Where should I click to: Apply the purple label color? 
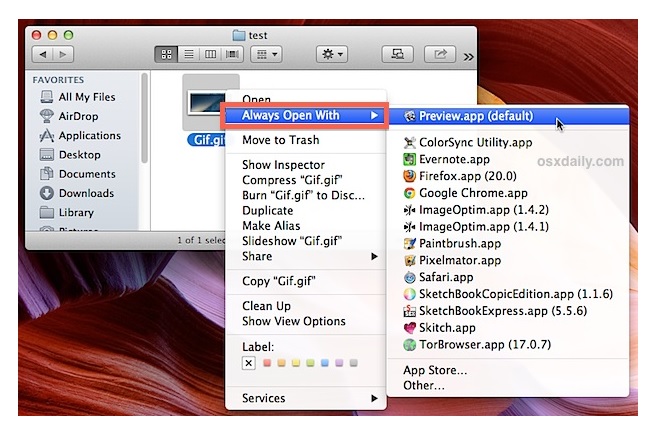coord(339,363)
